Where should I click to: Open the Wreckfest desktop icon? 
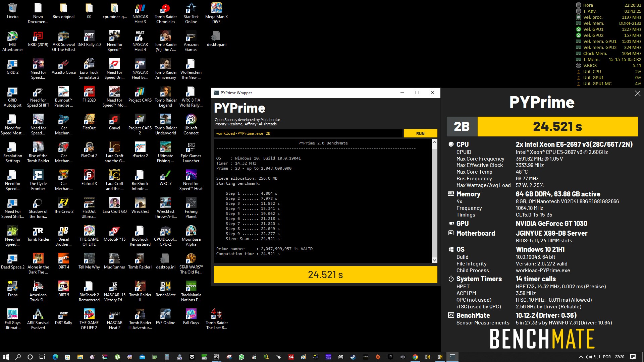pyautogui.click(x=140, y=205)
